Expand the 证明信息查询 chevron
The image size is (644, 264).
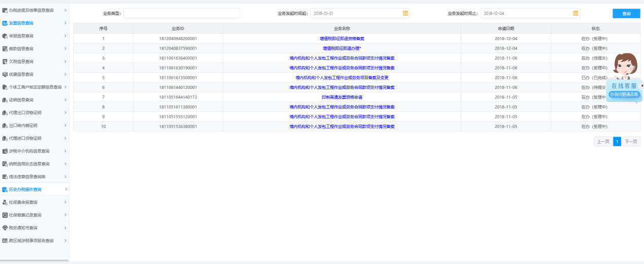65,100
